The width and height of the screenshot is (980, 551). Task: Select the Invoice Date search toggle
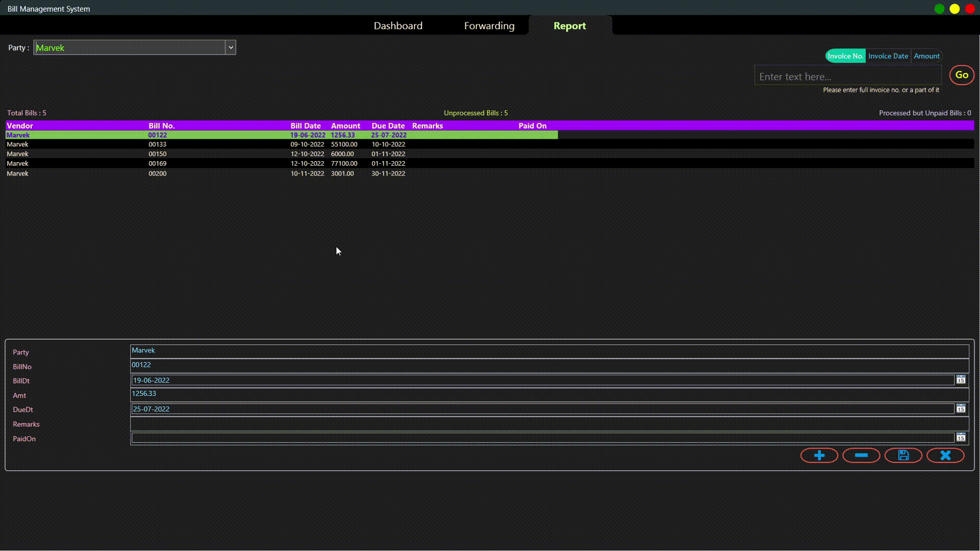point(889,56)
